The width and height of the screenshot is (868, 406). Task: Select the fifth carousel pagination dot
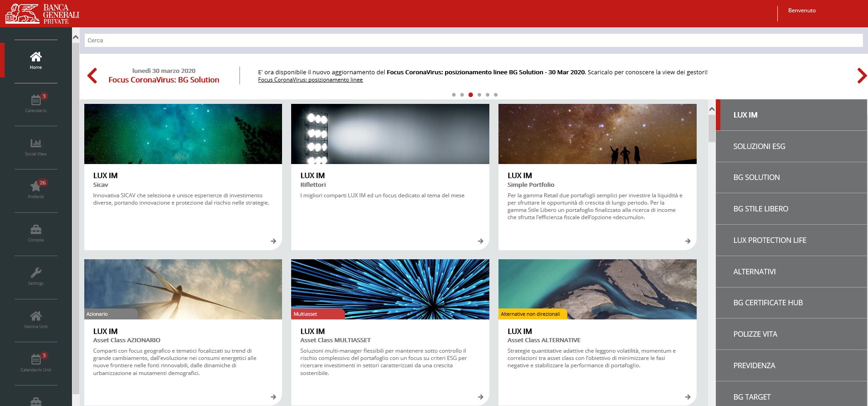488,95
